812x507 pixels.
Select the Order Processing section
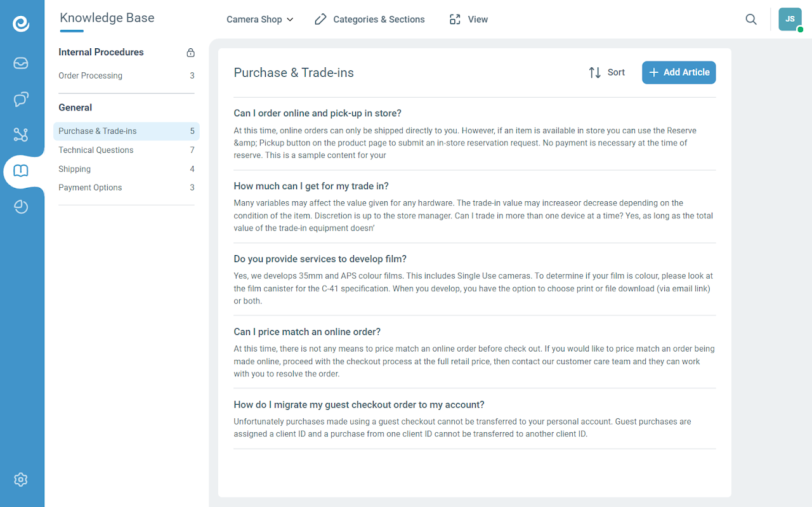(91, 76)
